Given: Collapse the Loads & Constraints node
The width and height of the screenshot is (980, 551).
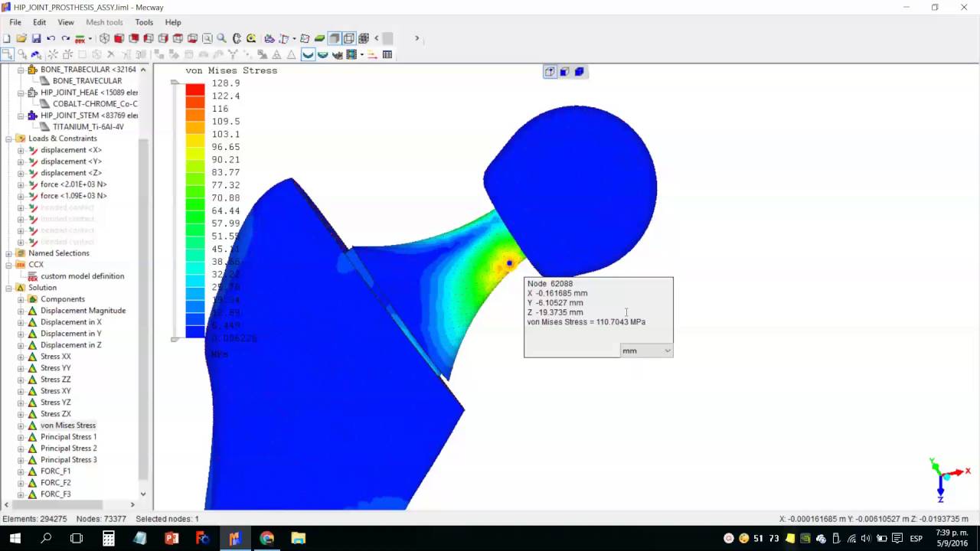Looking at the screenshot, I should [x=8, y=139].
